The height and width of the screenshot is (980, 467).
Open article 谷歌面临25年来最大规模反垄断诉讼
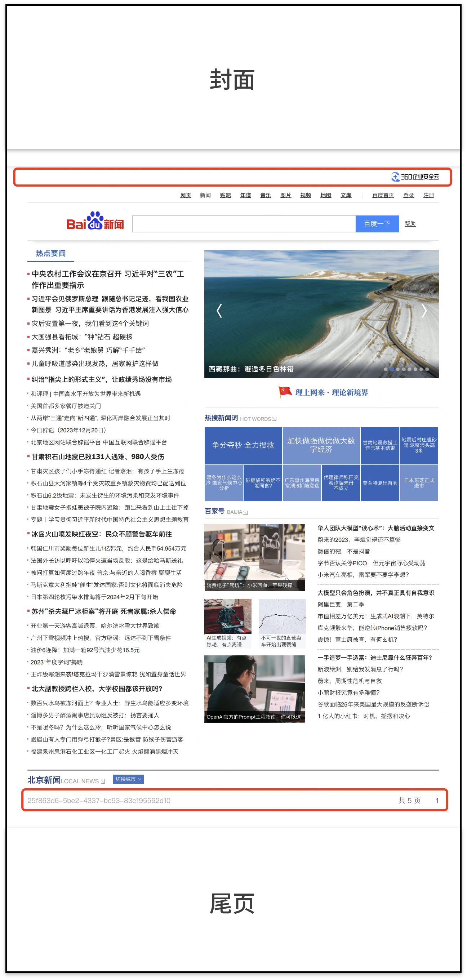(373, 704)
